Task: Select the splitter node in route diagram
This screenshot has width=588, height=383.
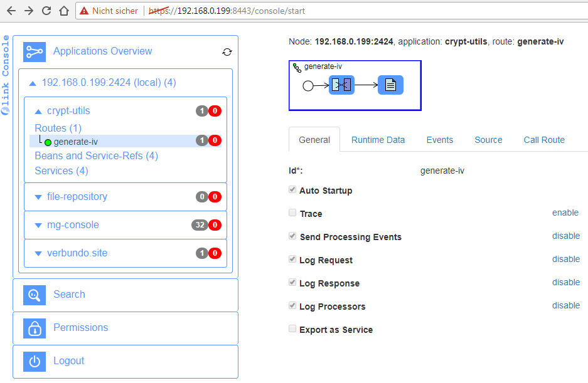Action: point(342,85)
